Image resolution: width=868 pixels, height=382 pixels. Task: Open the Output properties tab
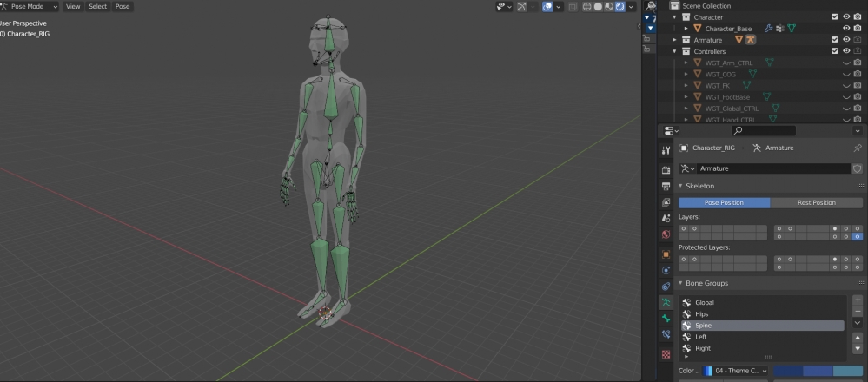(x=666, y=187)
